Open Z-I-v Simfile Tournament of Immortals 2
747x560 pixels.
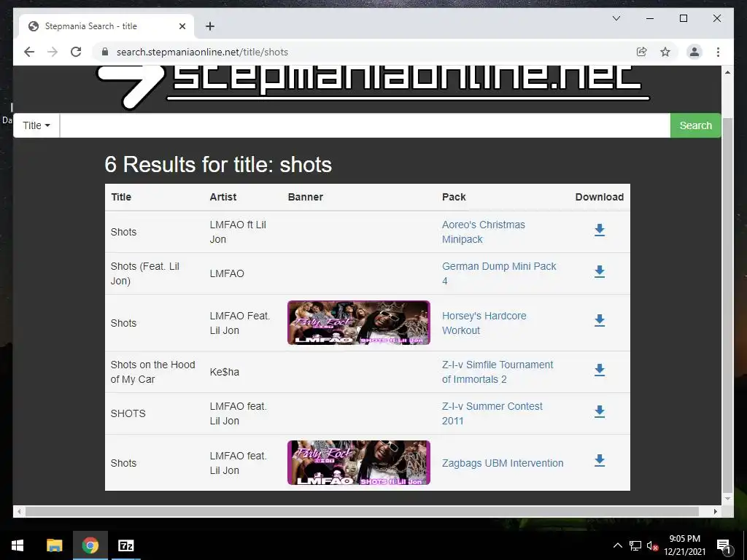(498, 372)
